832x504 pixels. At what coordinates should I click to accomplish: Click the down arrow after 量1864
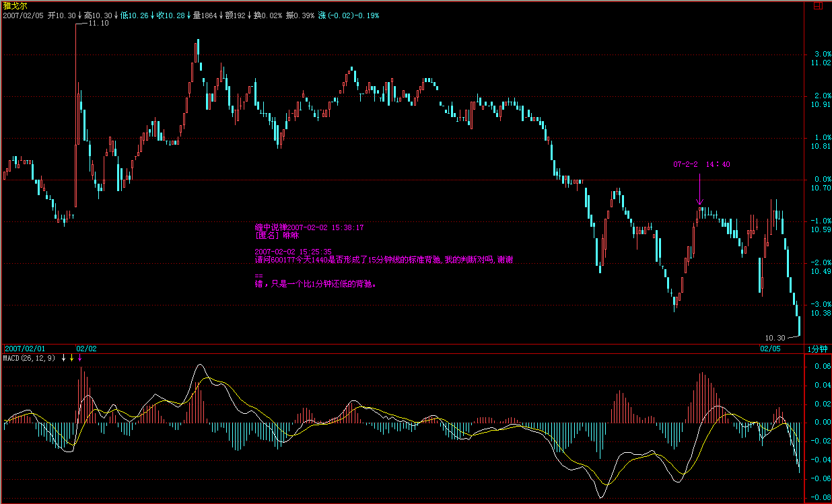pos(221,15)
